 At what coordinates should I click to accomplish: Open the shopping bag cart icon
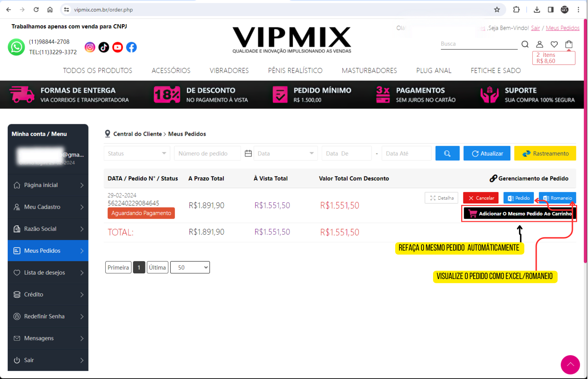coord(569,44)
